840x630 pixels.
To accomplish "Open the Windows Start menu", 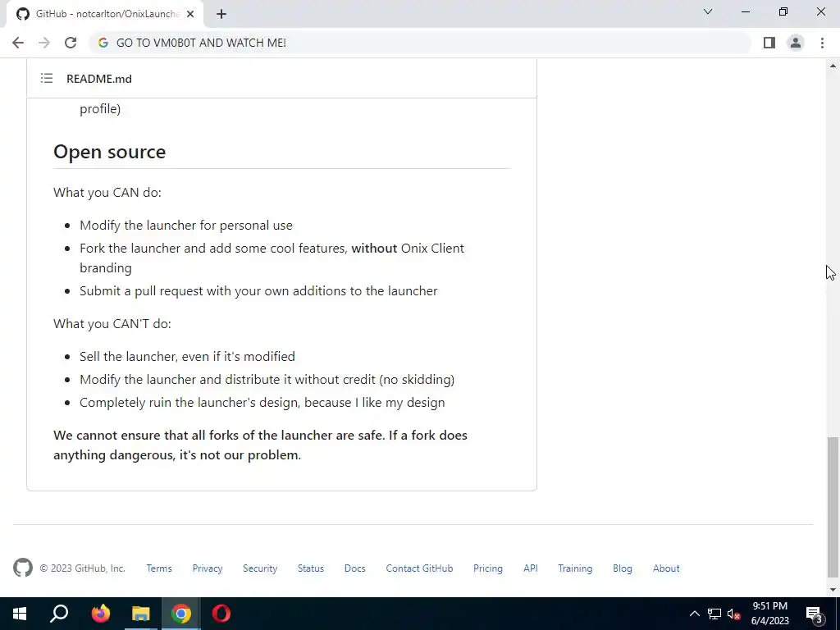I will click(20, 614).
